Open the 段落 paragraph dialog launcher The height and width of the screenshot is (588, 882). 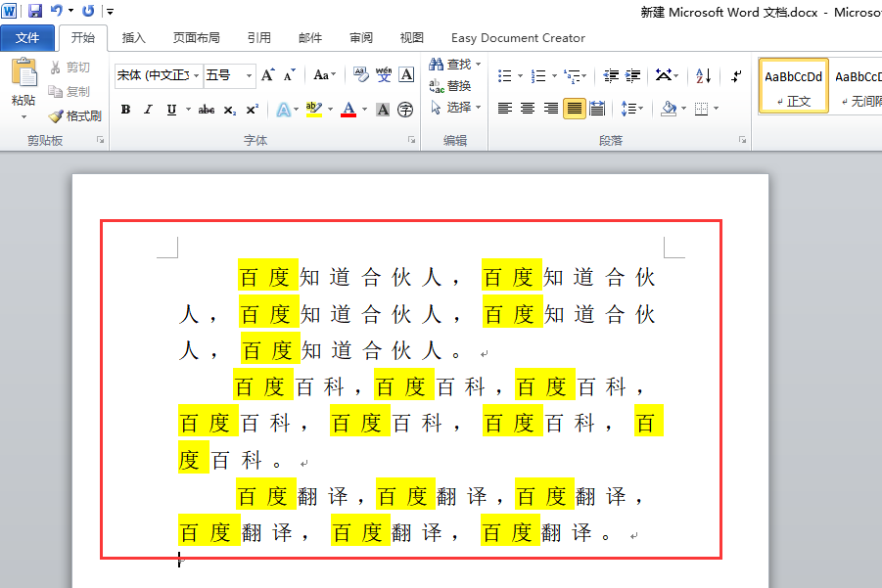(742, 140)
